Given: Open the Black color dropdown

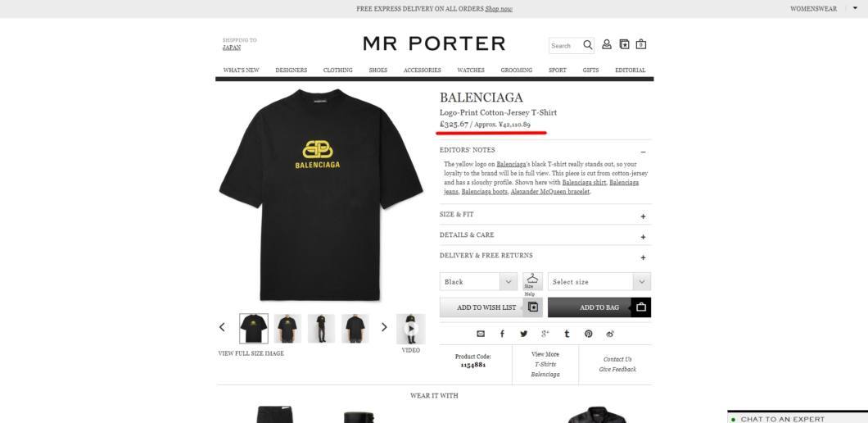Looking at the screenshot, I should point(478,282).
